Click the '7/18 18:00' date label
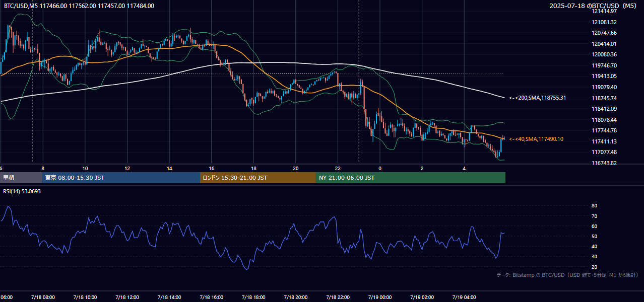The image size is (644, 302). (x=253, y=297)
